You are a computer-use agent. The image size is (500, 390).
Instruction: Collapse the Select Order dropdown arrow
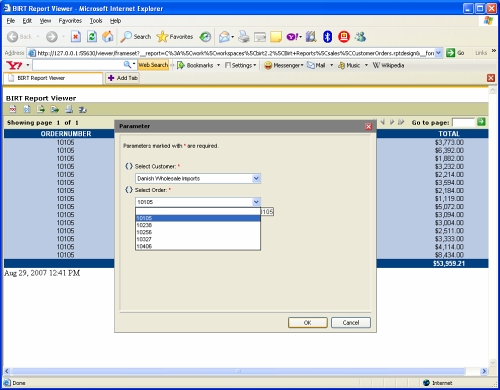click(x=256, y=202)
